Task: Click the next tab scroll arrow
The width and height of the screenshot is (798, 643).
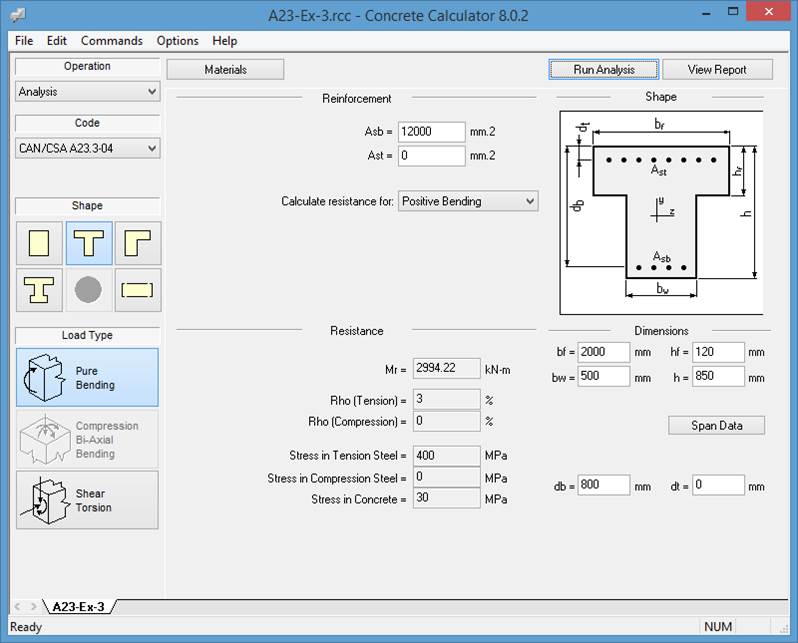Action: coord(34,606)
